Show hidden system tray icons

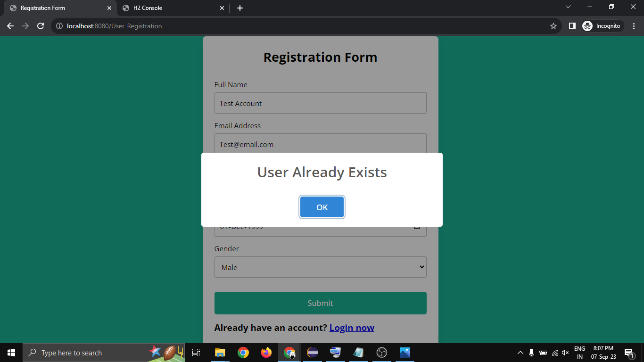pyautogui.click(x=520, y=353)
